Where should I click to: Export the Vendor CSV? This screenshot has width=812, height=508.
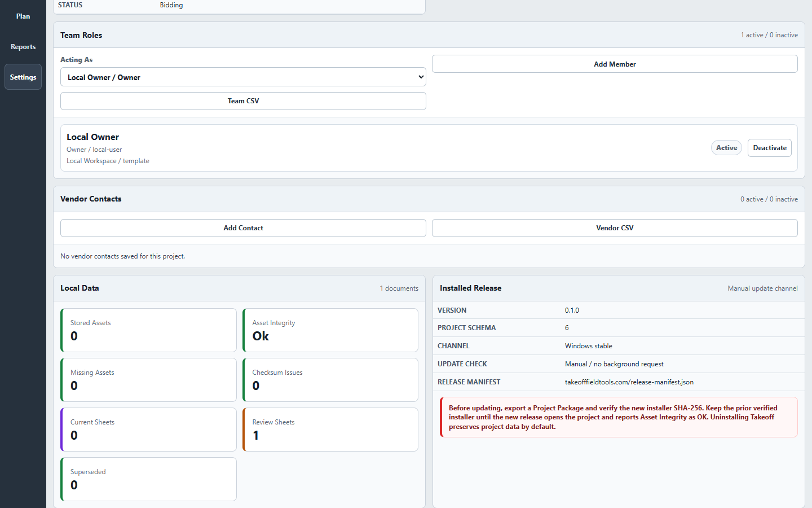(x=615, y=228)
